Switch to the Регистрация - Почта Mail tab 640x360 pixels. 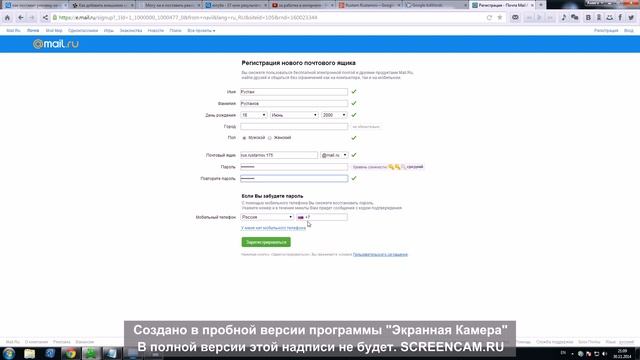[x=503, y=5]
